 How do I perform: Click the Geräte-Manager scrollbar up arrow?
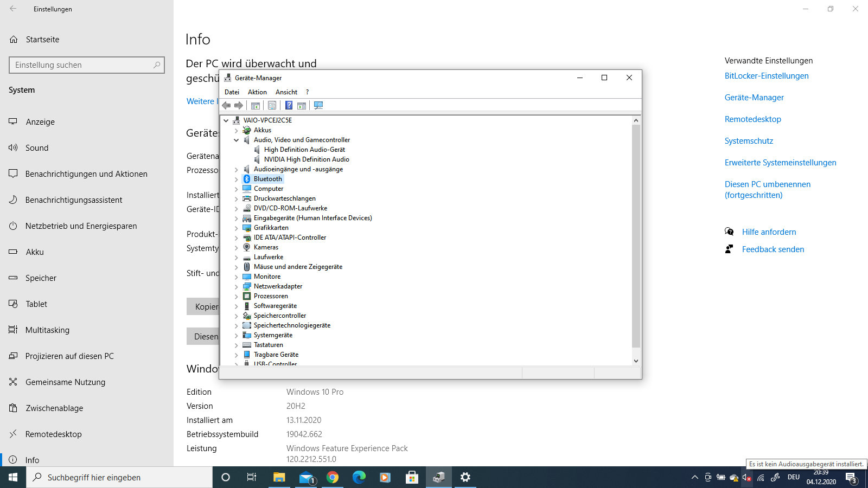click(636, 120)
